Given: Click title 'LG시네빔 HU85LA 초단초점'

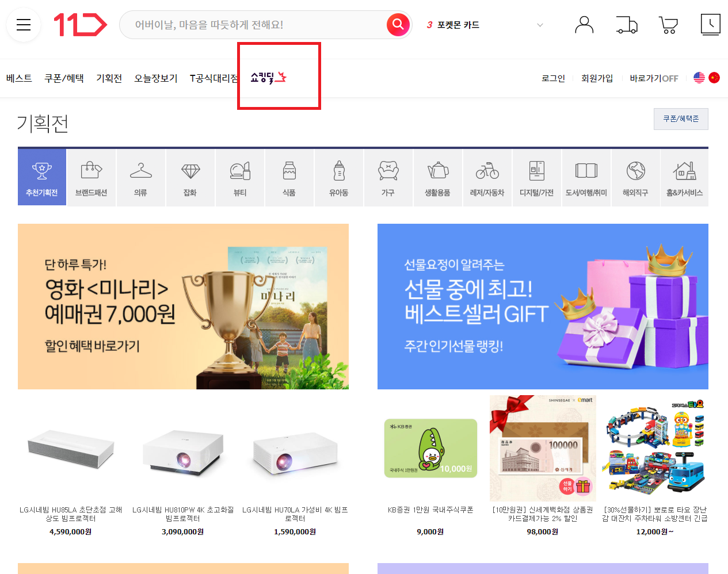Looking at the screenshot, I should 71,514.
